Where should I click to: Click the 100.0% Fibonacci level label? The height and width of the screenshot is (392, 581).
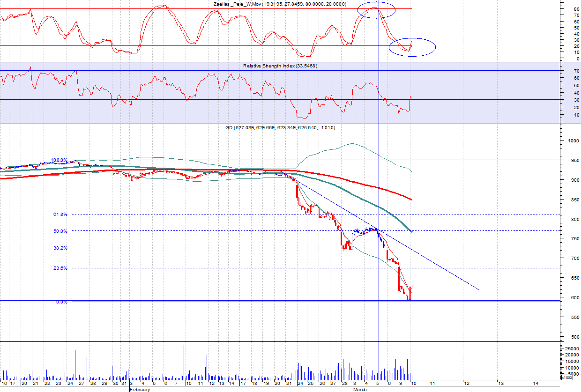point(59,160)
